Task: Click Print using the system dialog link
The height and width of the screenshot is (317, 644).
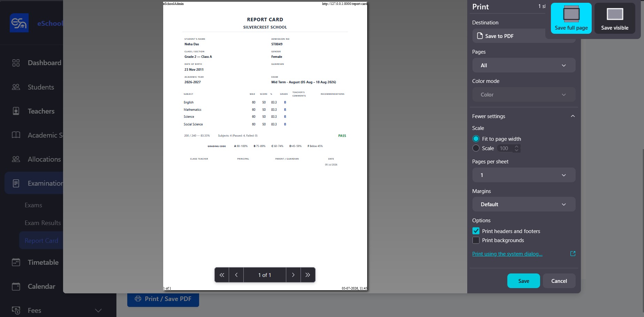Action: tap(507, 254)
